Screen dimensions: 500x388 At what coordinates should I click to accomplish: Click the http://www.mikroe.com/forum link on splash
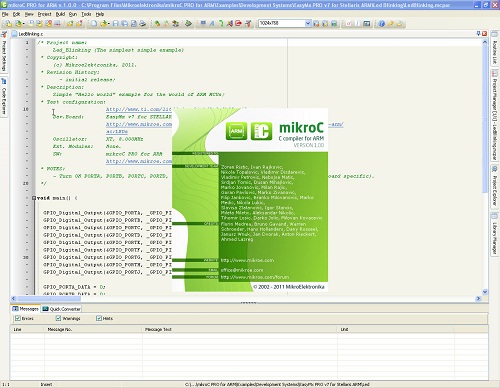click(255, 277)
